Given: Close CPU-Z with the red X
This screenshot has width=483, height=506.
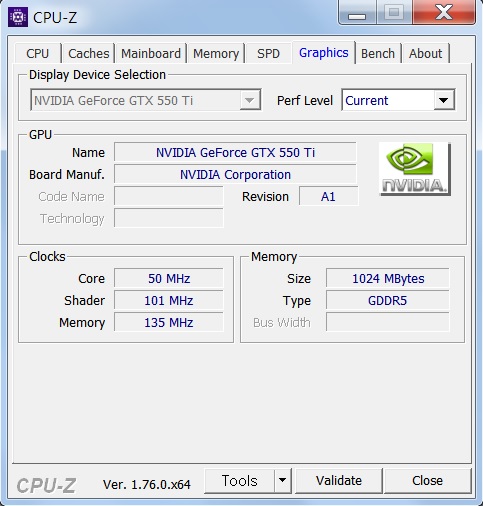Looking at the screenshot, I should pos(444,13).
